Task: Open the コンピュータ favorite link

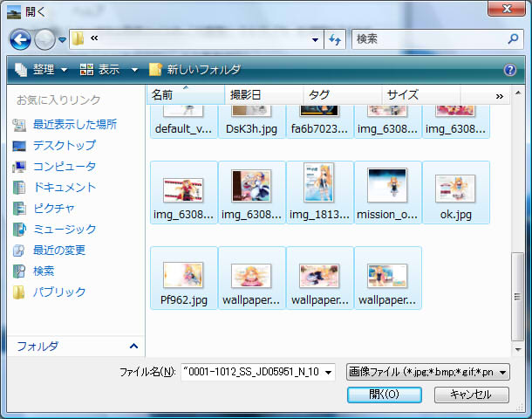Action: click(65, 167)
